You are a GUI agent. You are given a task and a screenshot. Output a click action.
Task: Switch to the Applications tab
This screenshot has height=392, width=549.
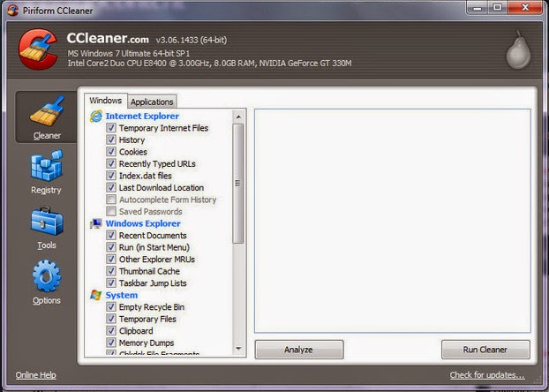click(152, 102)
